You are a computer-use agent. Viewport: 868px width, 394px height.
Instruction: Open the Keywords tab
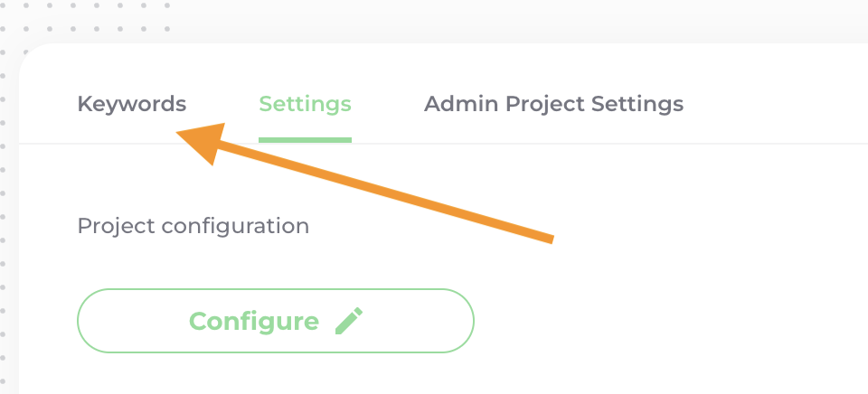[x=132, y=104]
